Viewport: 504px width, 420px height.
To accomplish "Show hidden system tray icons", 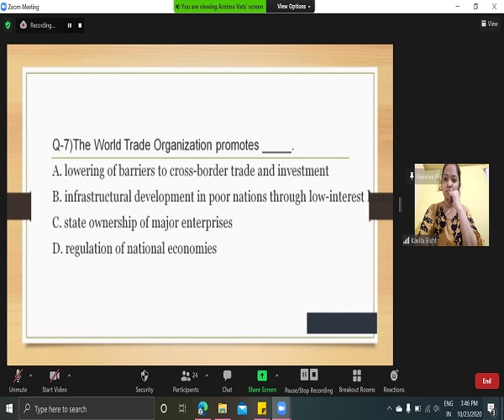I will 389,408.
